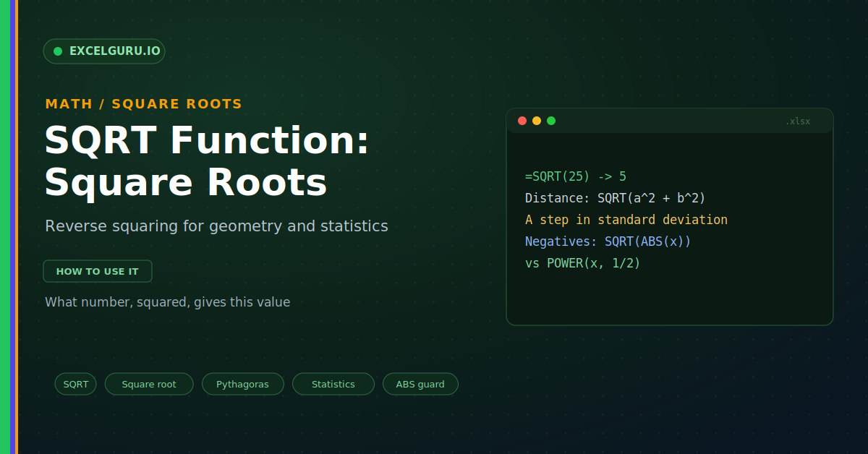The height and width of the screenshot is (454, 868).
Task: Click the yellow window dot
Action: pos(537,121)
